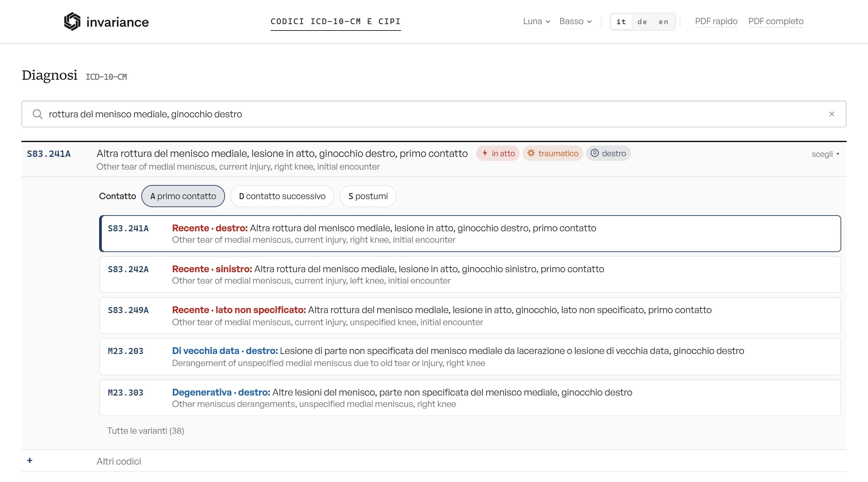Open 'PDF completo' link
Viewport: 868px width, 482px height.
(776, 21)
